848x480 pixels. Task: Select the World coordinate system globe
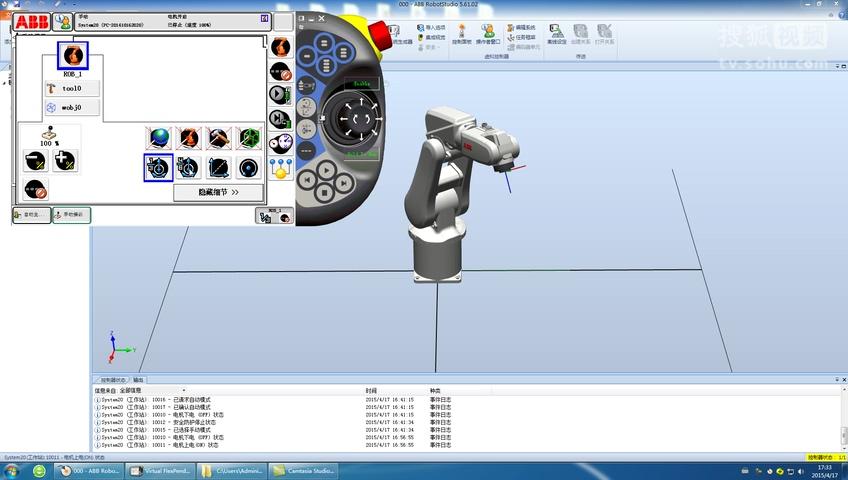(158, 138)
